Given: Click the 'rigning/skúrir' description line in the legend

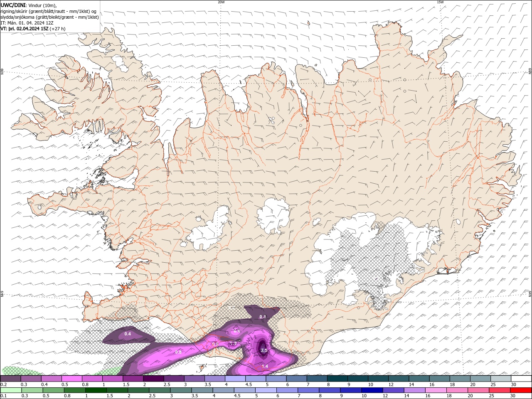Looking at the screenshot, I should [x=49, y=11].
